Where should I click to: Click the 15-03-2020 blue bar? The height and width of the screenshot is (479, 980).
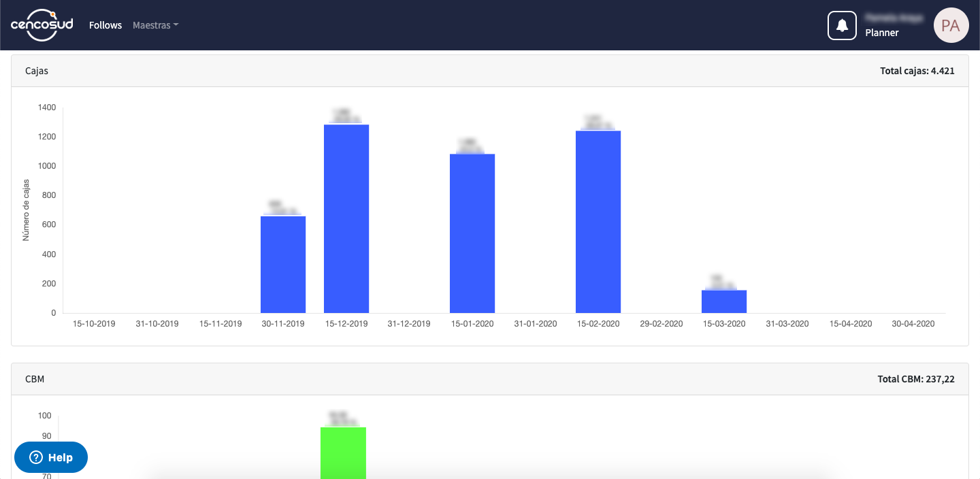(x=724, y=301)
